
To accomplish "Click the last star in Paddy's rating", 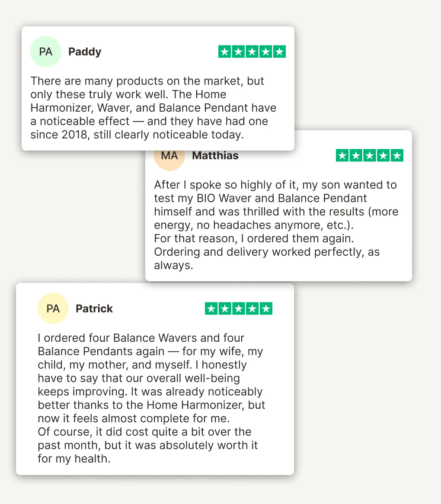I will point(279,52).
